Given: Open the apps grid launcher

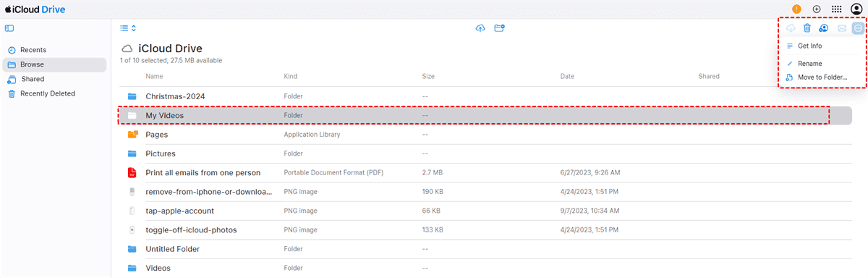Looking at the screenshot, I should pos(836,9).
